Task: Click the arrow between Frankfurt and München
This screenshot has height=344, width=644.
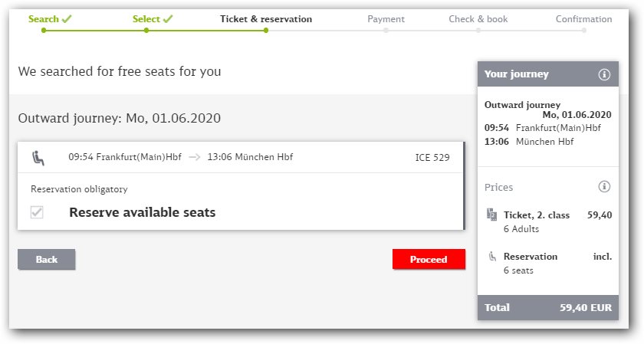Action: [194, 157]
